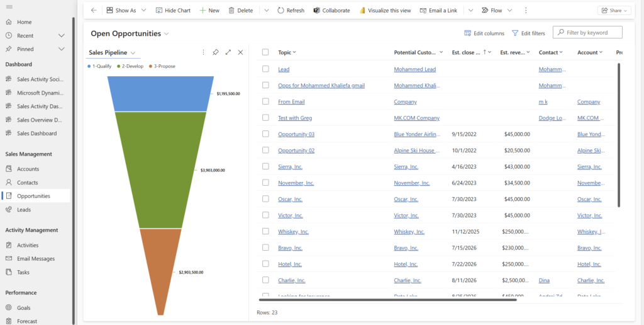This screenshot has height=325, width=644.
Task: Expand the chart to full view
Action: (x=228, y=52)
